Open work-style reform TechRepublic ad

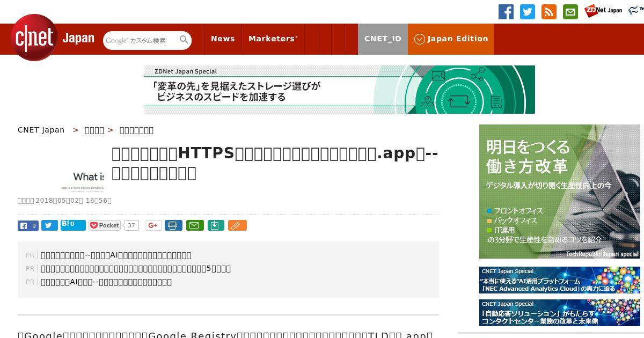click(x=560, y=192)
